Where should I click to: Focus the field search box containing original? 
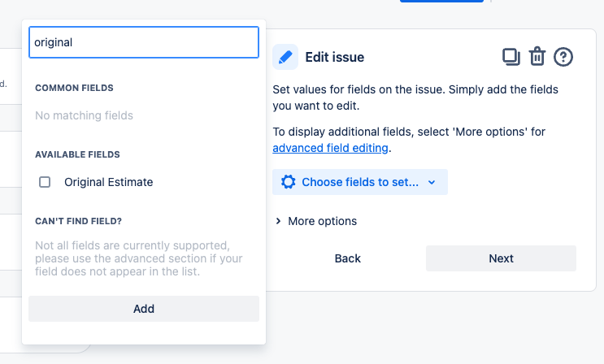tap(144, 42)
